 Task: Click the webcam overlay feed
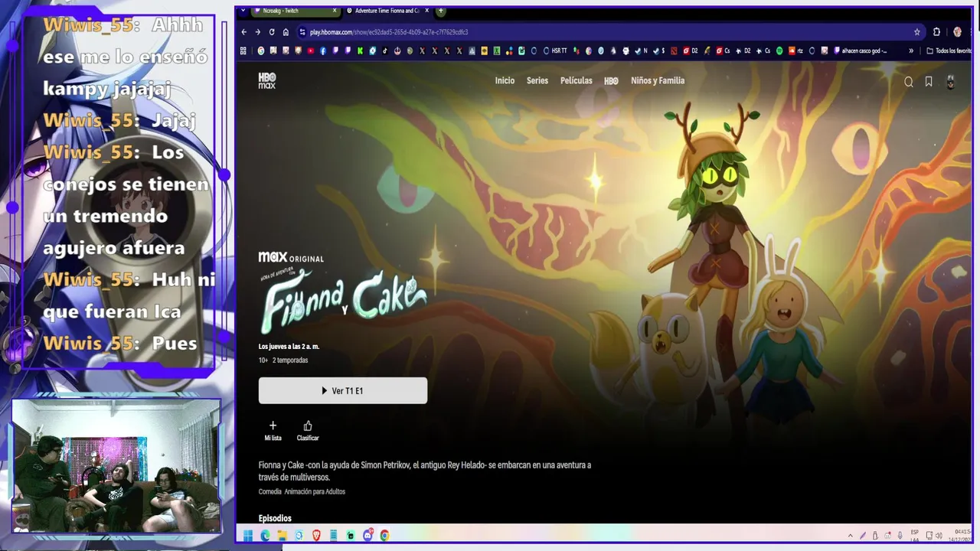click(116, 466)
